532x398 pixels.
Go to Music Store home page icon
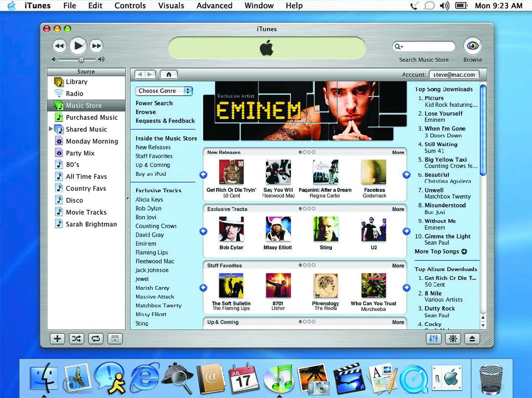coord(169,74)
